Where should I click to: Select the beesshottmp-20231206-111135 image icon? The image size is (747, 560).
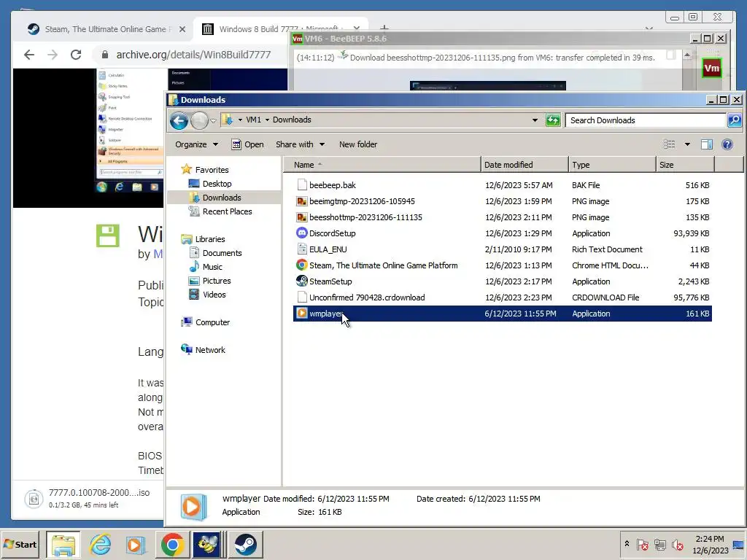tap(301, 217)
